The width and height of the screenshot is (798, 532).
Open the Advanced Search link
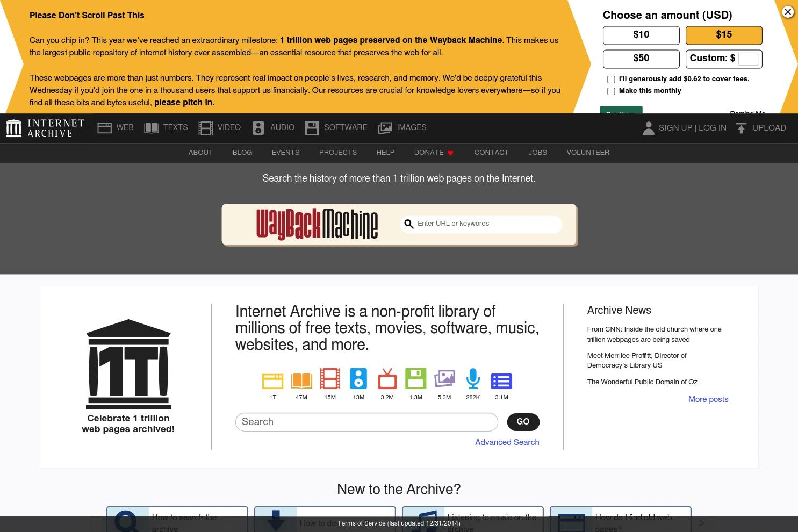point(507,442)
